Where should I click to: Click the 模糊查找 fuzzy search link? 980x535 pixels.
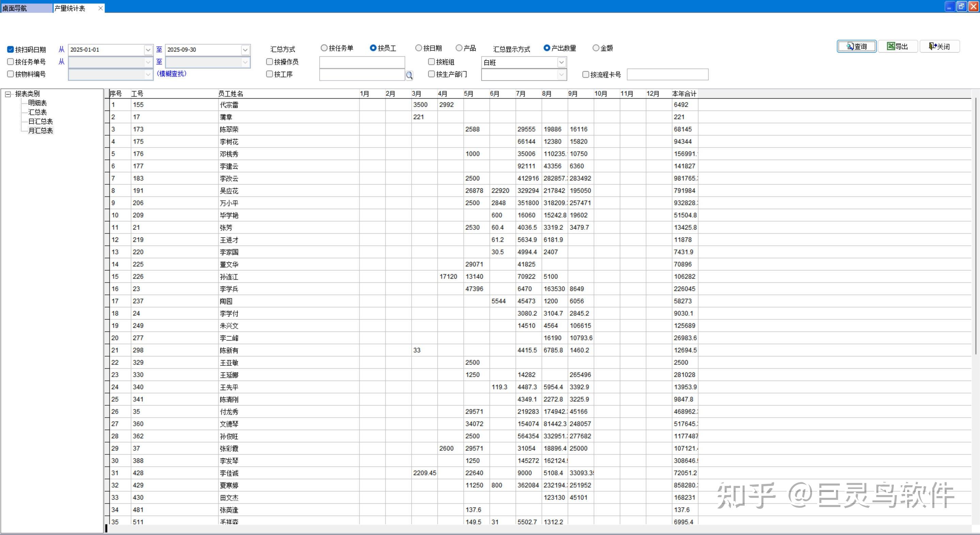[x=172, y=74]
